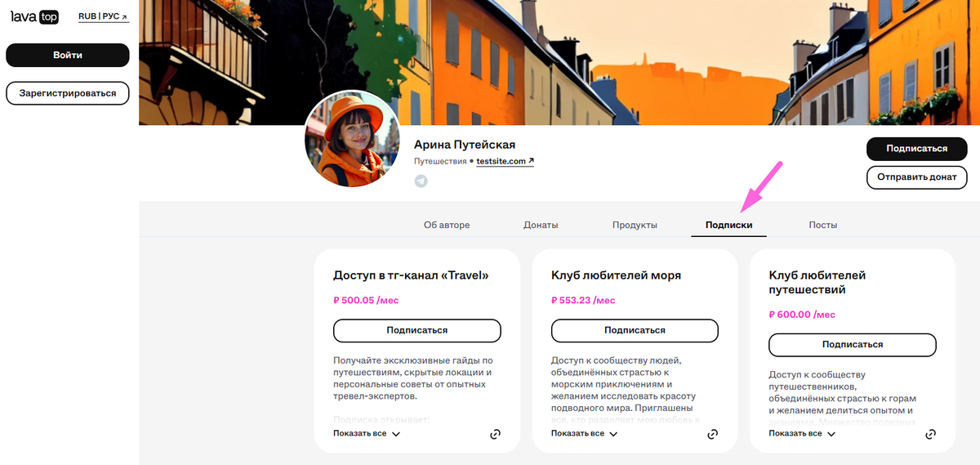
Task: Switch to Донаты tab
Action: [541, 225]
